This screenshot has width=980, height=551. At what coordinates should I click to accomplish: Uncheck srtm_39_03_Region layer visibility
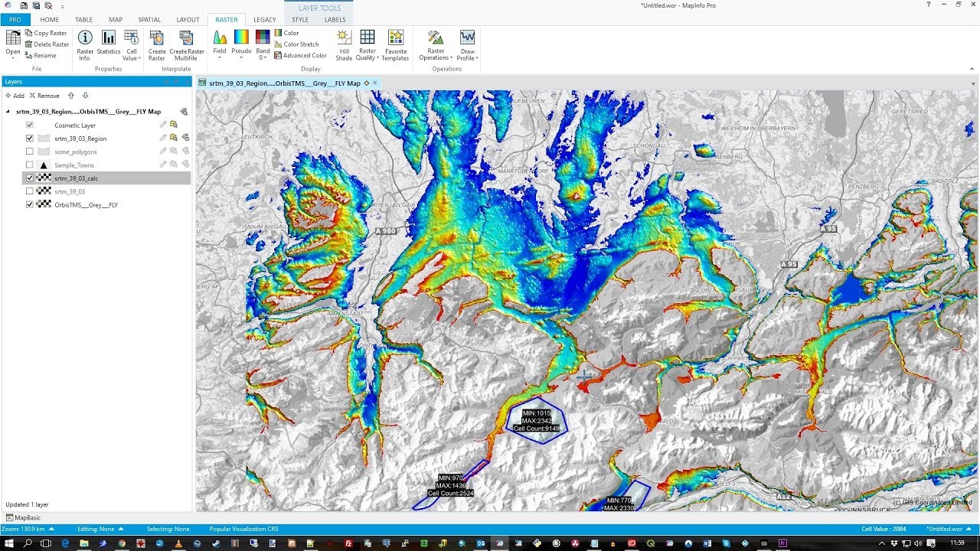pos(30,139)
